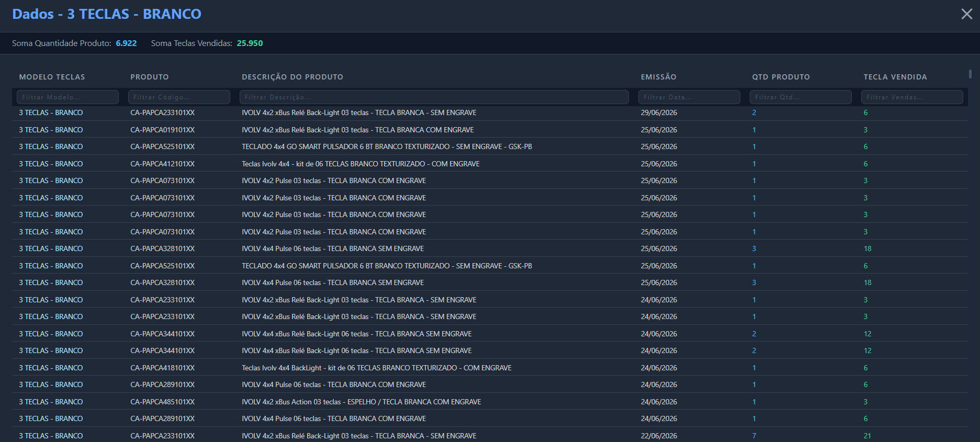Select the Teclas Ivolv 4x4 BackLight kit row
The height and width of the screenshot is (442, 980).
(x=490, y=368)
